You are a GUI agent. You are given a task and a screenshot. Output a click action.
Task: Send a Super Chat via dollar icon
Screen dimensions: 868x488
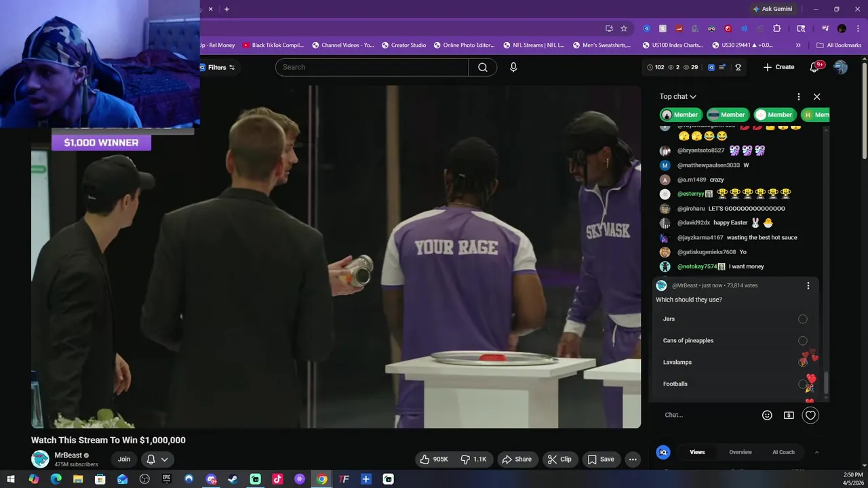[x=789, y=415]
